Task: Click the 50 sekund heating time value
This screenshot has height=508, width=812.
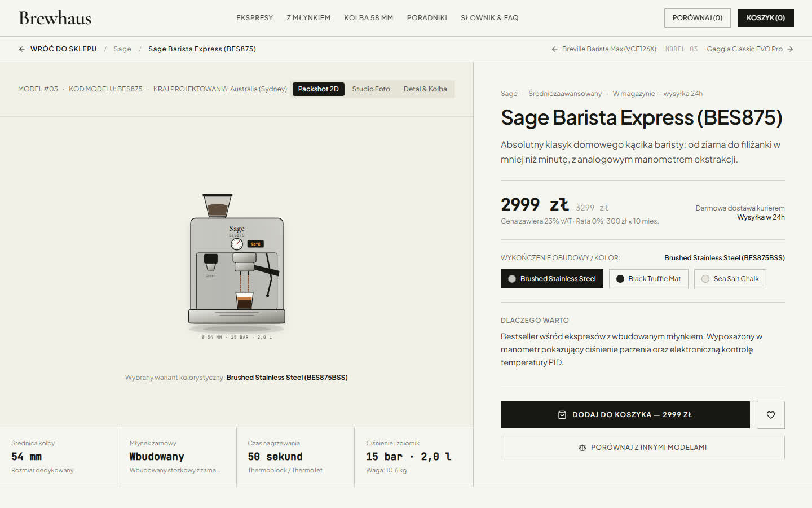Action: 275,457
